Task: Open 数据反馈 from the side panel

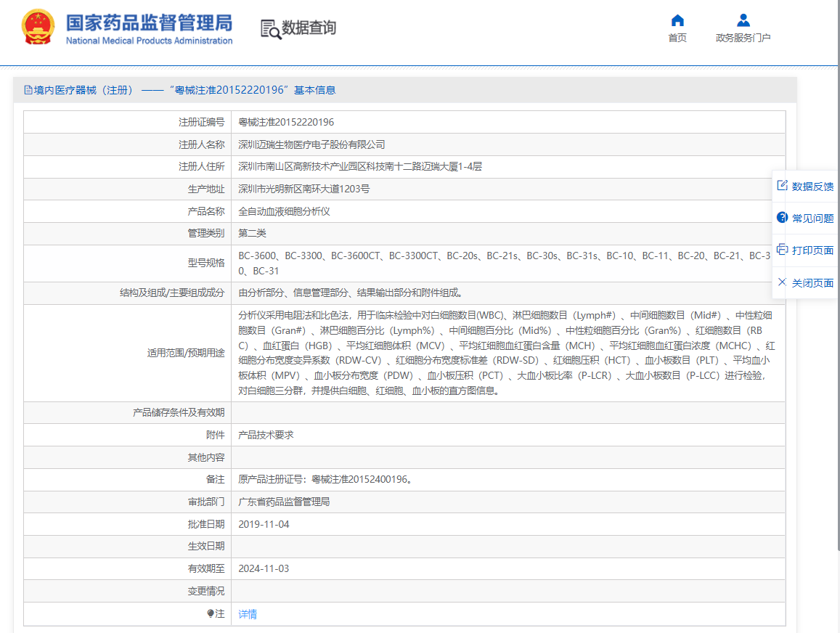Action: pos(812,187)
